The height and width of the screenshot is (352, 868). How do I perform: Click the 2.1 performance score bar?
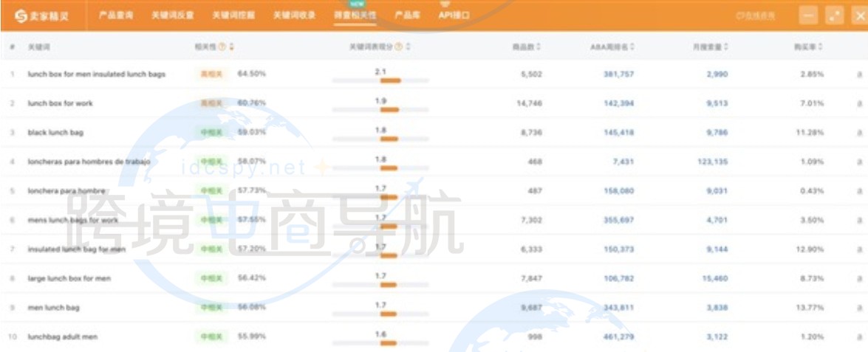click(380, 80)
